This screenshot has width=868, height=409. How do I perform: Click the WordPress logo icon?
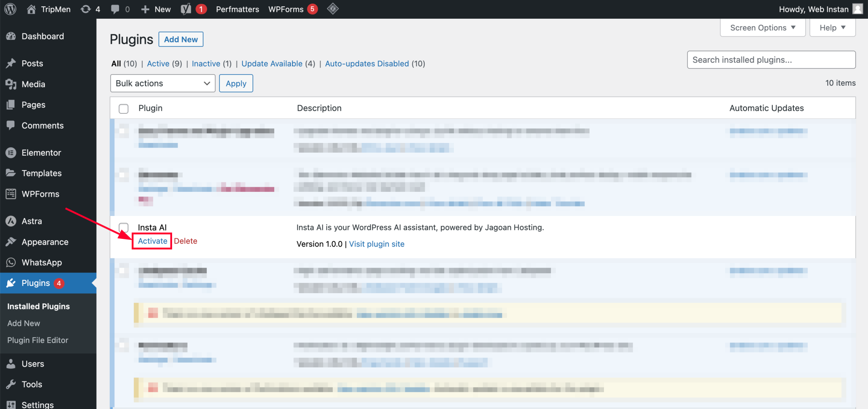click(x=10, y=9)
